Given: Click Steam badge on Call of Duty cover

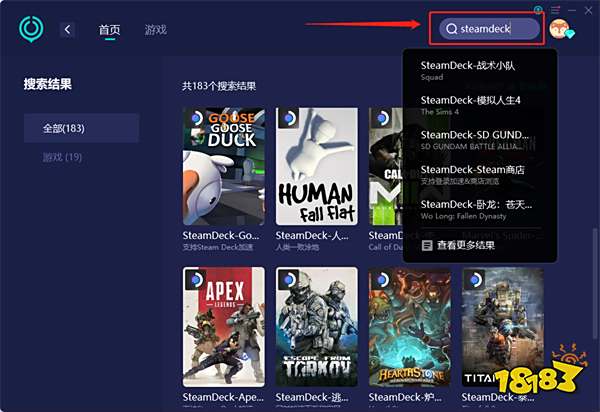Looking at the screenshot, I should pos(382,118).
